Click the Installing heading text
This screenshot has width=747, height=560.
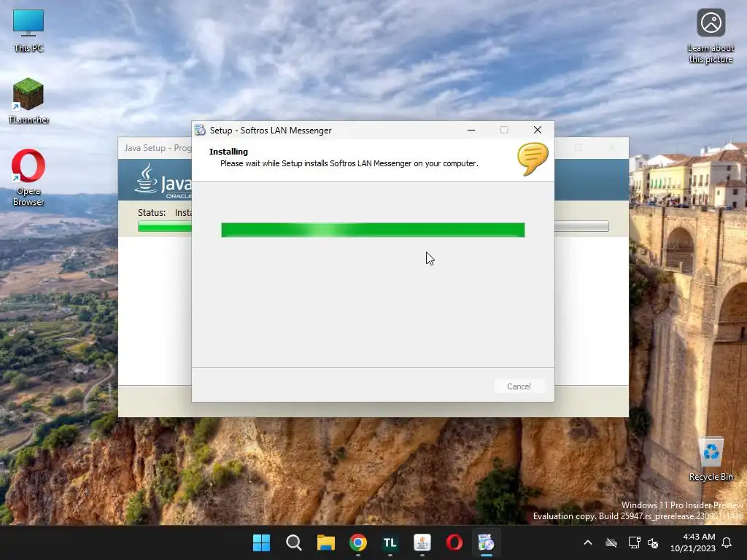pyautogui.click(x=228, y=152)
